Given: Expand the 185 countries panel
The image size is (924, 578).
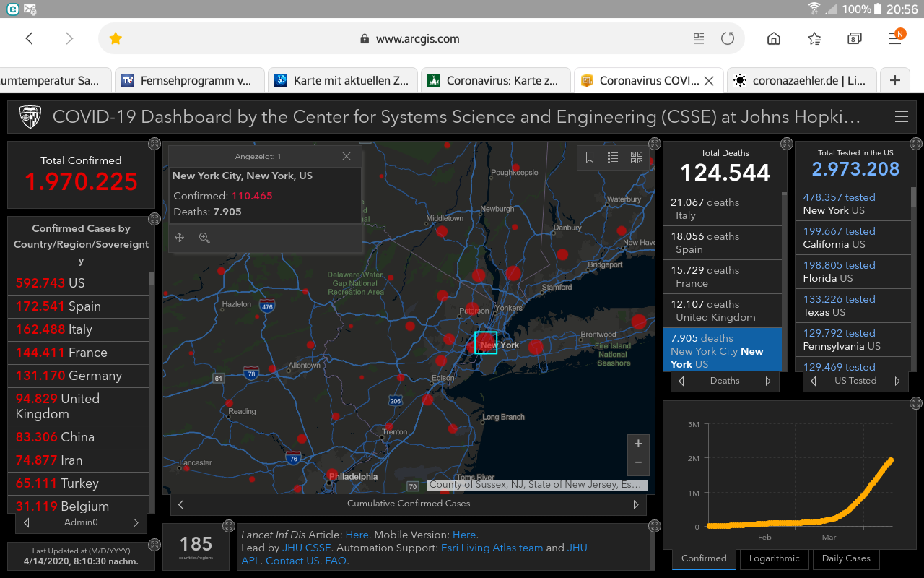Looking at the screenshot, I should (229, 526).
